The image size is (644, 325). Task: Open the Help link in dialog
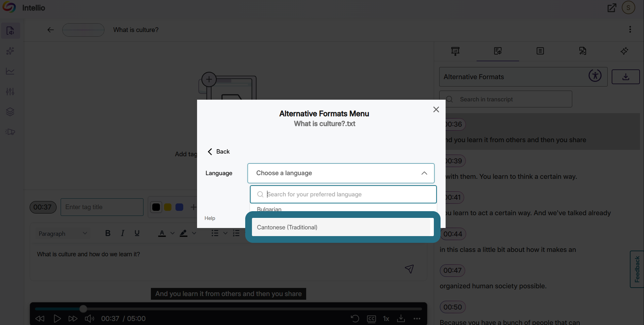tap(210, 218)
